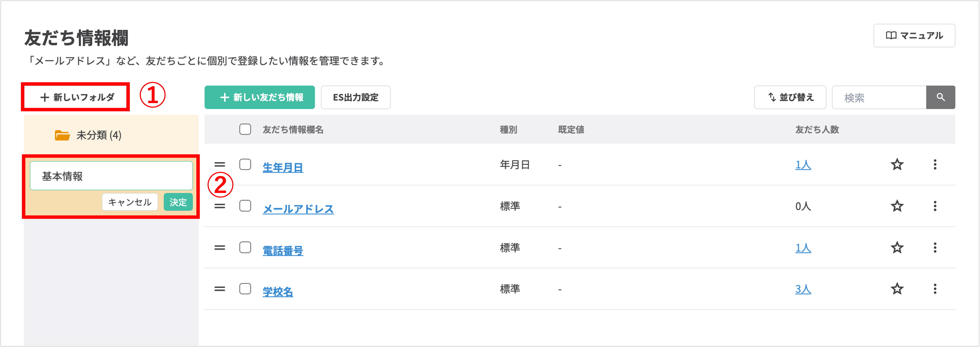
Task: Open three-dot menu for 電話番号 row
Action: [935, 248]
